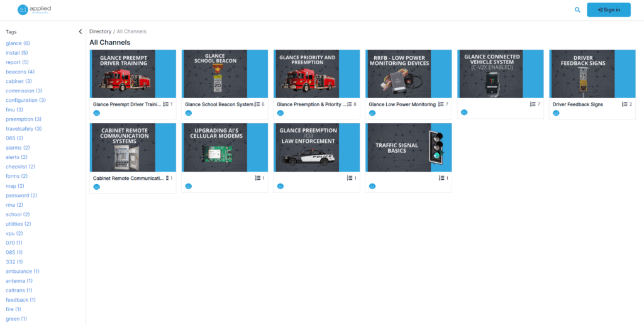Click owner avatar on School Beacon card

189,113
